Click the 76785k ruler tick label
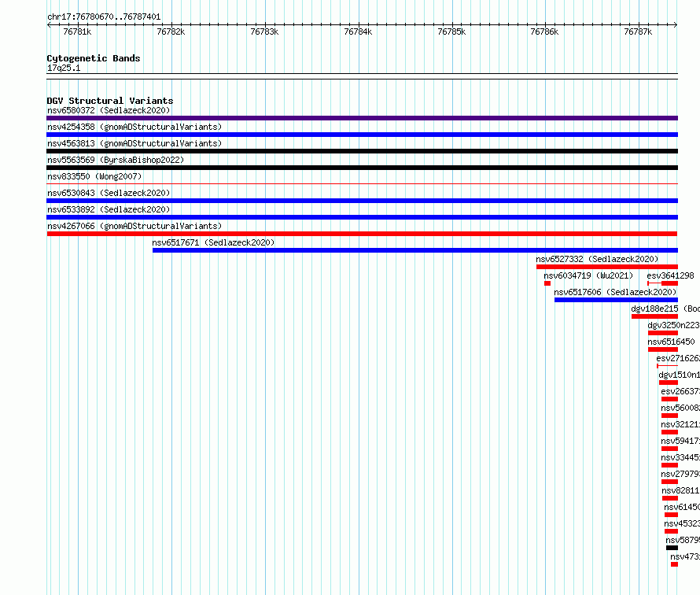The width and height of the screenshot is (700, 595). point(451,31)
